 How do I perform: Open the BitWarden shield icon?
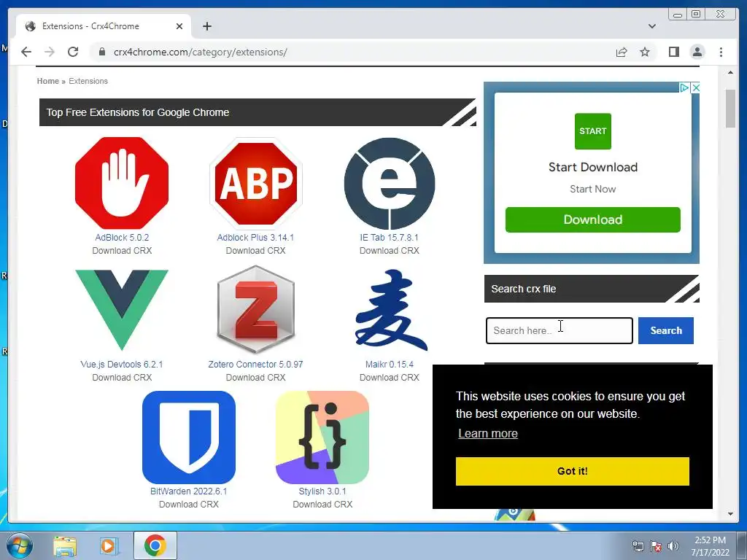point(189,437)
